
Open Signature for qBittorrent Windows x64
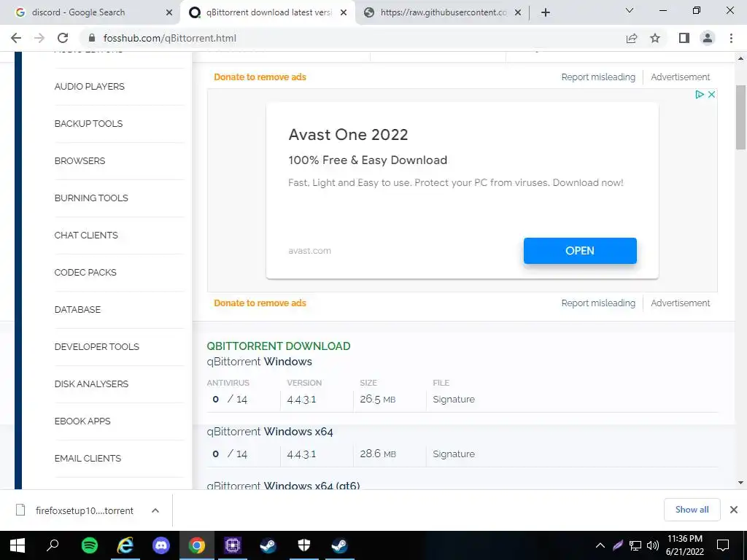pos(454,454)
